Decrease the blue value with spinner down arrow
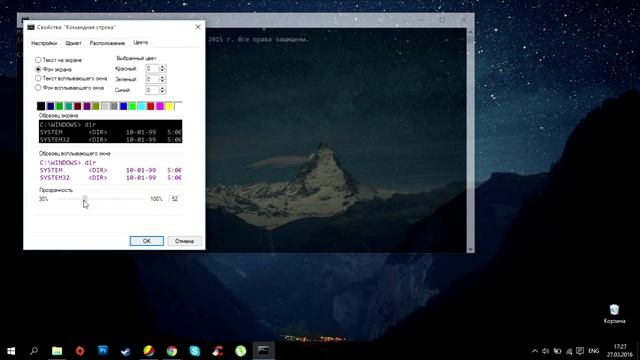Screen dimensions: 640x360 coord(162,92)
